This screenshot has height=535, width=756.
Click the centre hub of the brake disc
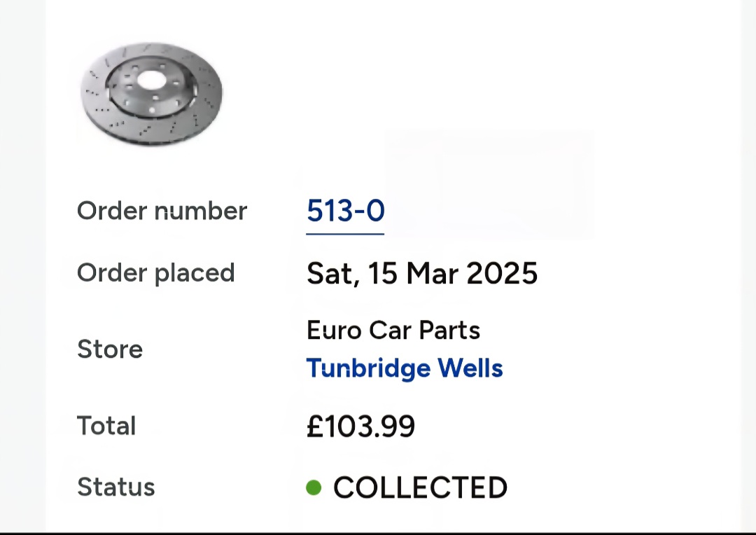point(151,80)
